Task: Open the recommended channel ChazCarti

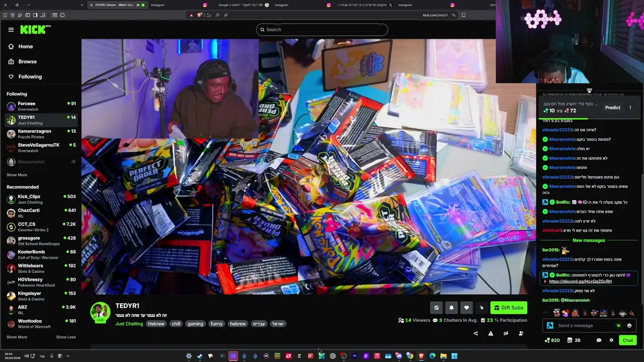Action: click(x=41, y=213)
